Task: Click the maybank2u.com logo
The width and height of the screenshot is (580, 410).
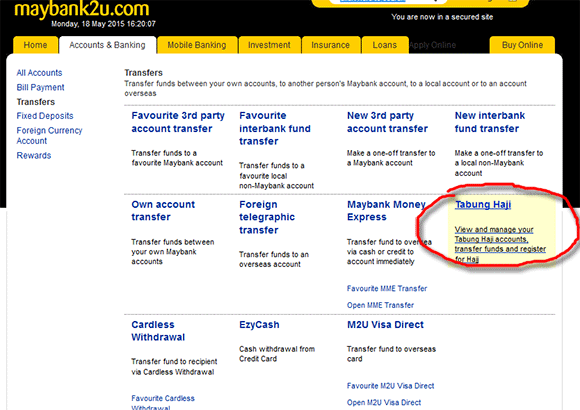Action: (82, 9)
